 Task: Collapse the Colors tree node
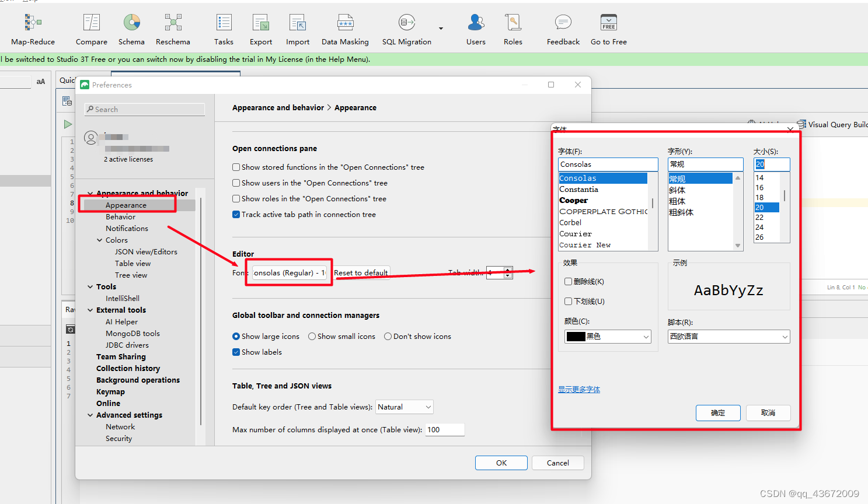pyautogui.click(x=100, y=240)
